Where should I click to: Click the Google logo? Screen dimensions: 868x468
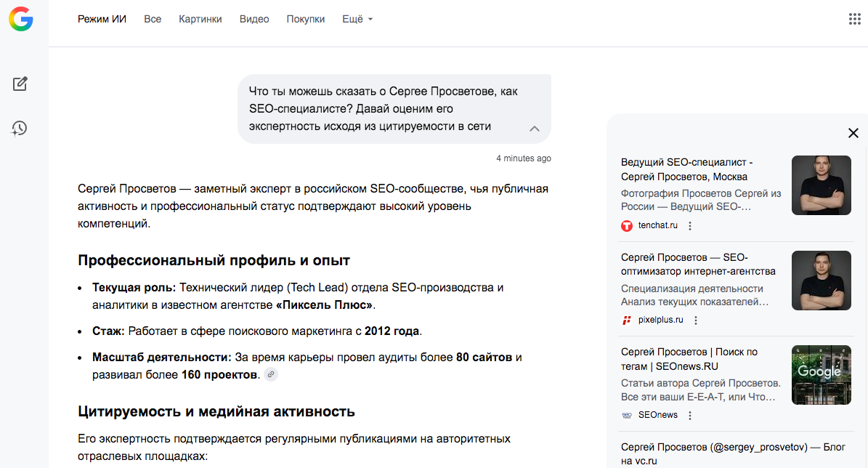(x=21, y=20)
